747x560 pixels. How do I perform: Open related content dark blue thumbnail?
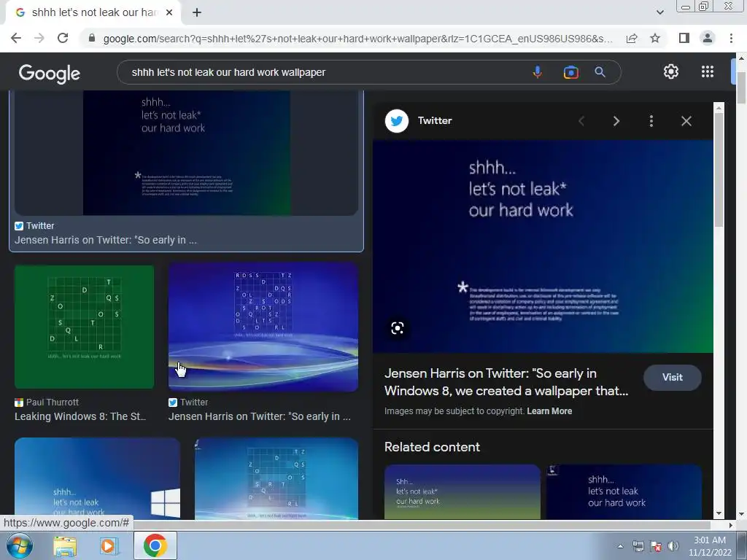pyautogui.click(x=624, y=492)
